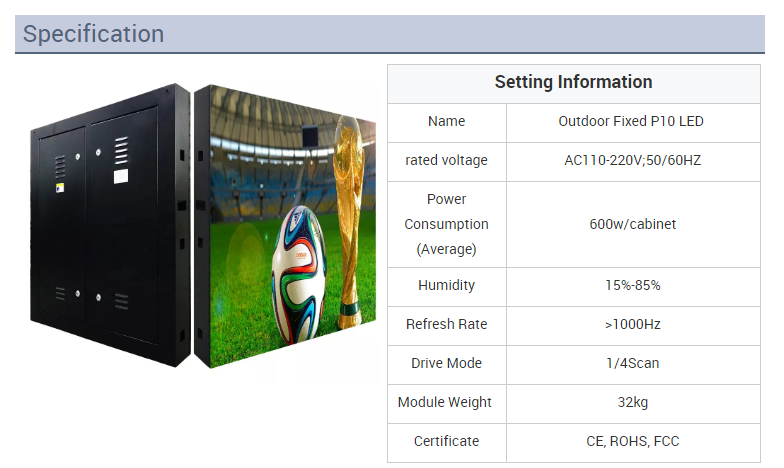Select the rear view LED cabinet image
The height and width of the screenshot is (468, 784).
(x=110, y=225)
